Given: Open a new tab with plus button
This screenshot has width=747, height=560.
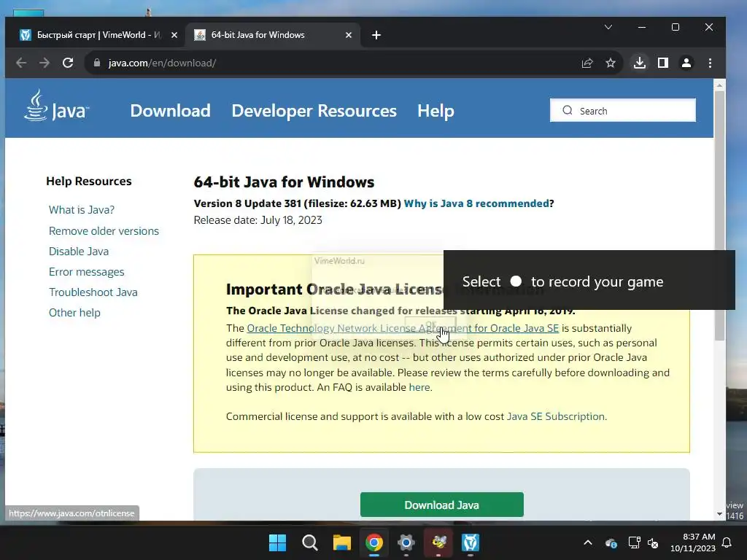Looking at the screenshot, I should click(376, 35).
